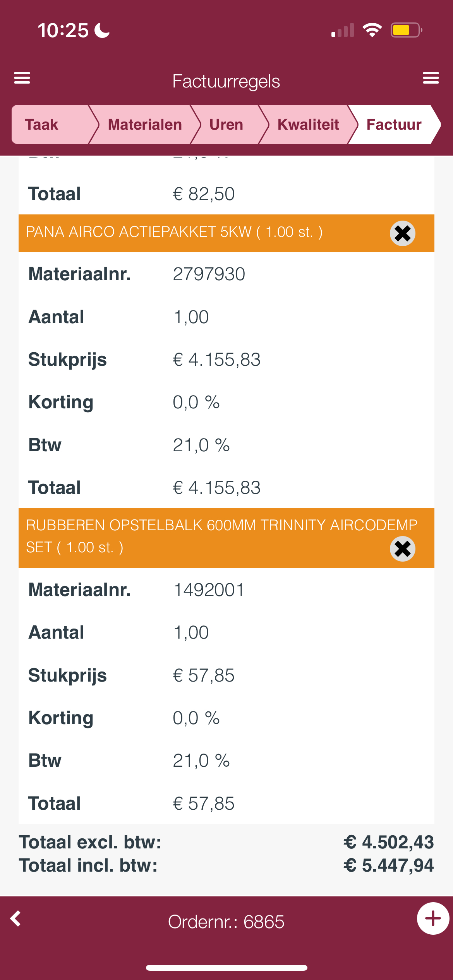
Task: Open the left hamburger menu
Action: tap(22, 78)
